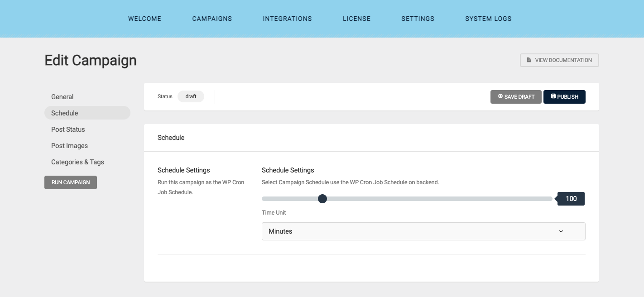Switch to Post Images section
The image size is (644, 297).
[x=69, y=146]
